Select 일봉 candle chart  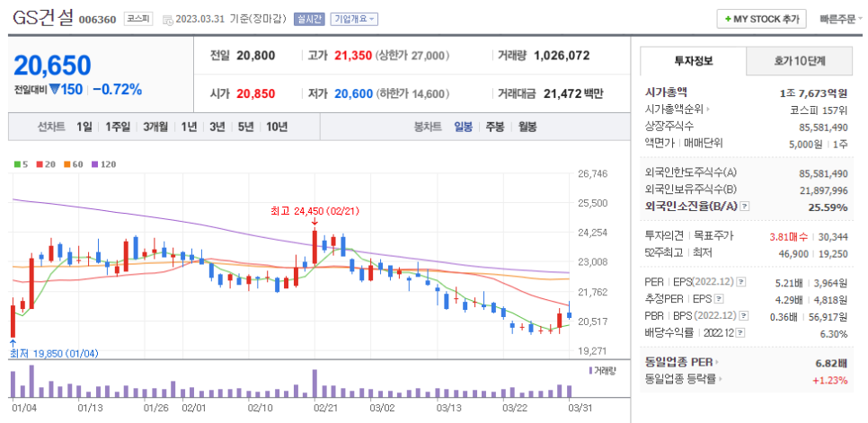[x=463, y=127]
